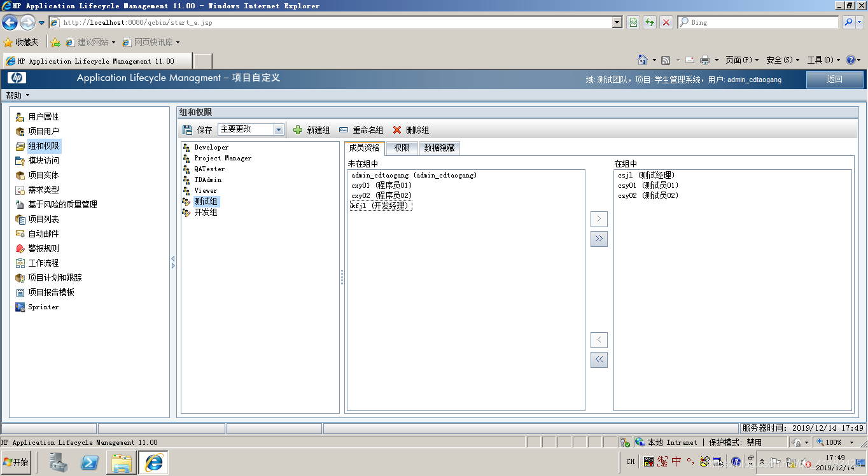Move selected user into group (>)
Viewport: 868px width, 476px height.
pyautogui.click(x=599, y=219)
